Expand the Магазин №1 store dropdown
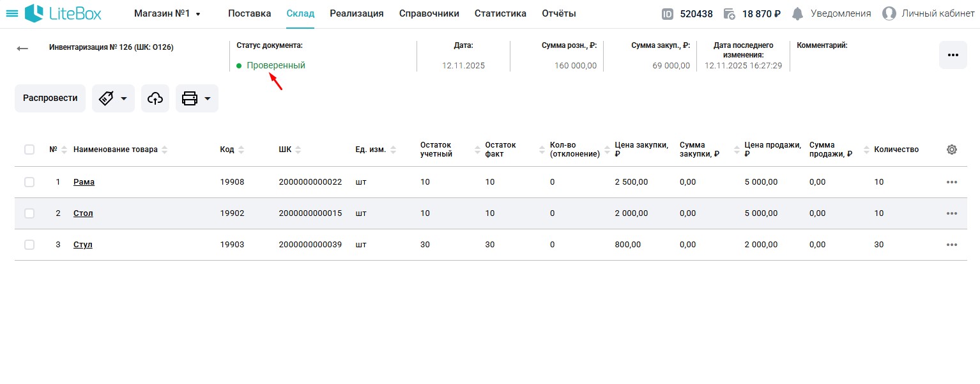This screenshot has height=384, width=980. point(167,13)
